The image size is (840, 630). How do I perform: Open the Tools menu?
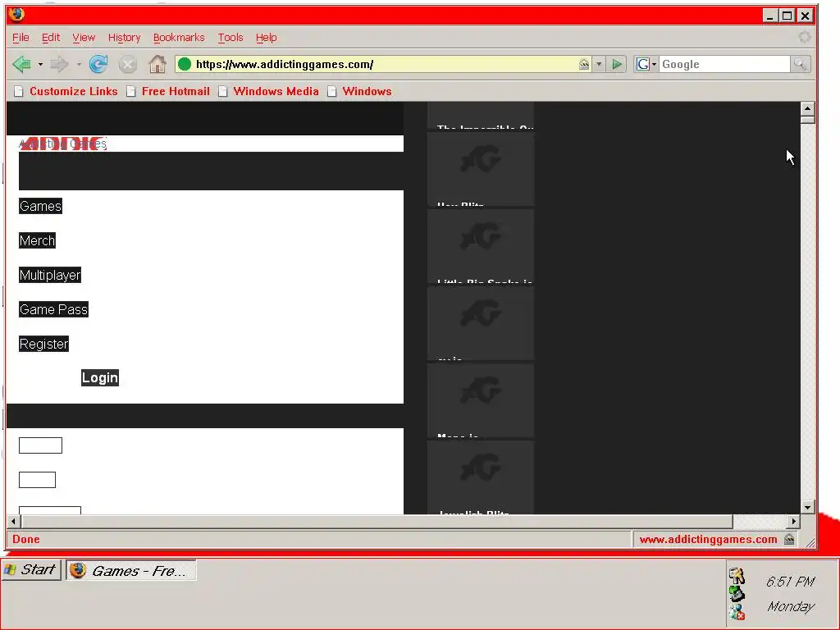[x=231, y=38]
